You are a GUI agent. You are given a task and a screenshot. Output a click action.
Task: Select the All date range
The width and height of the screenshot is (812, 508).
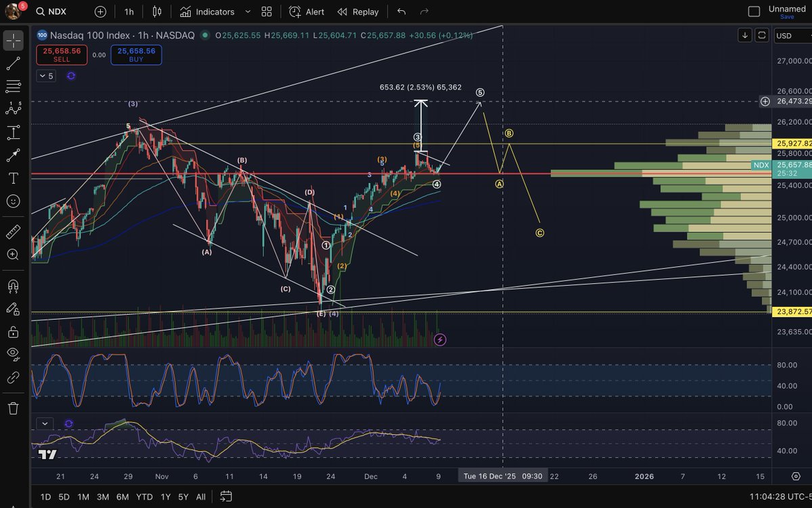pos(201,496)
